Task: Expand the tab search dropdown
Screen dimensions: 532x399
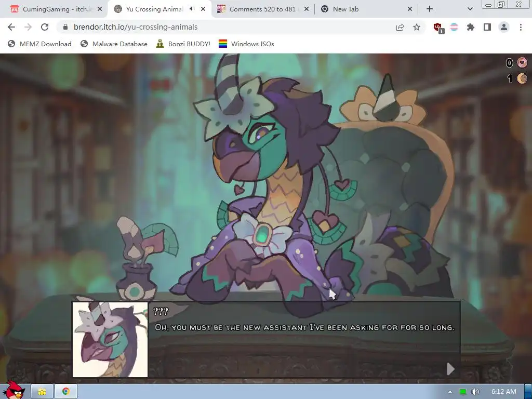Action: pyautogui.click(x=470, y=9)
